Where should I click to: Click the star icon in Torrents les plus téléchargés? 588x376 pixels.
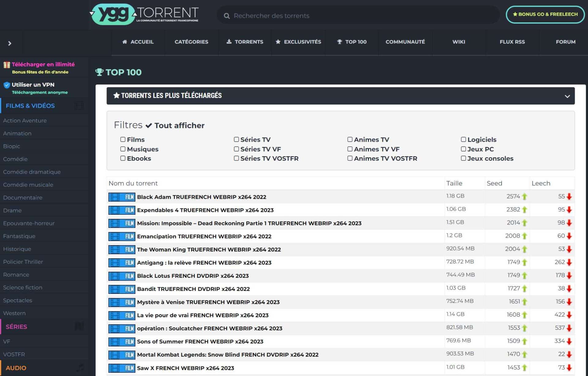coord(116,96)
